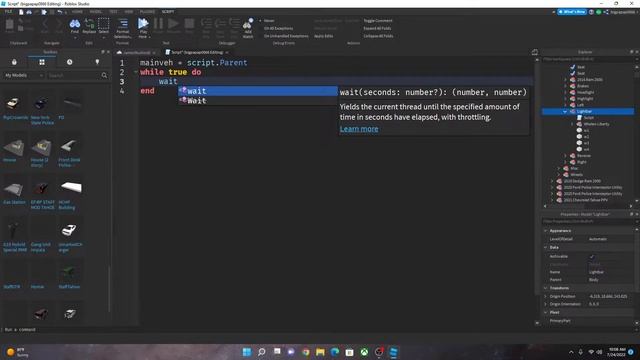Switch to the VIEW ribbon tab
The height and width of the screenshot is (360, 640).
[129, 12]
